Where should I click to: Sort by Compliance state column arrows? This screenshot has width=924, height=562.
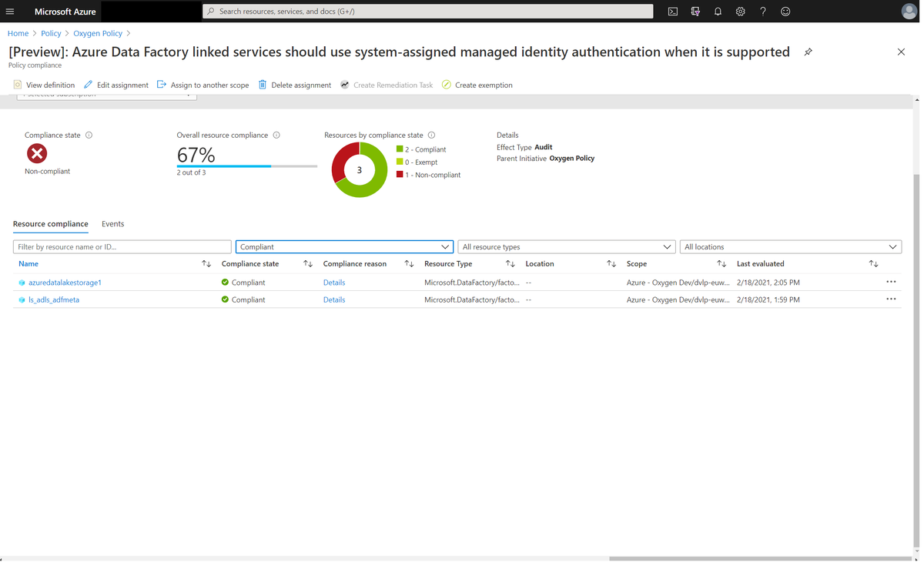[308, 264]
